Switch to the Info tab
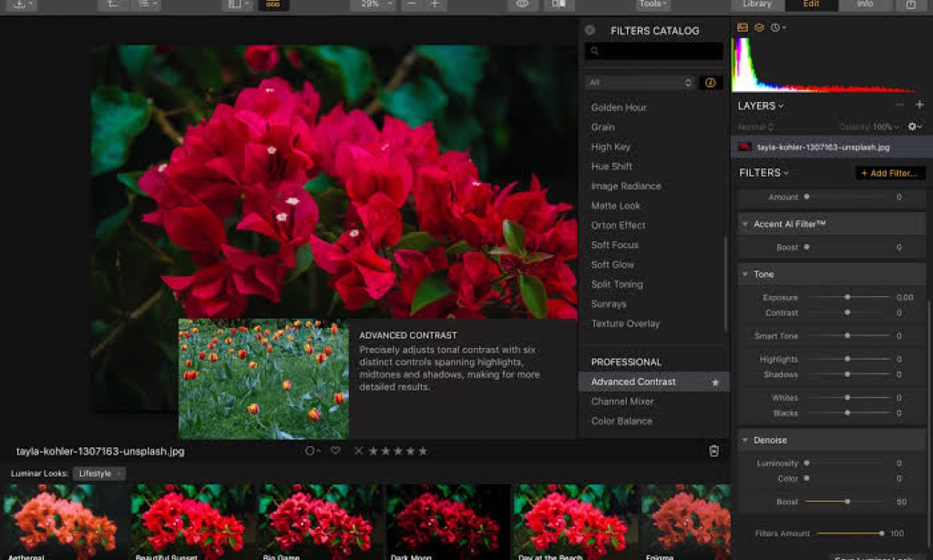 coord(866,5)
